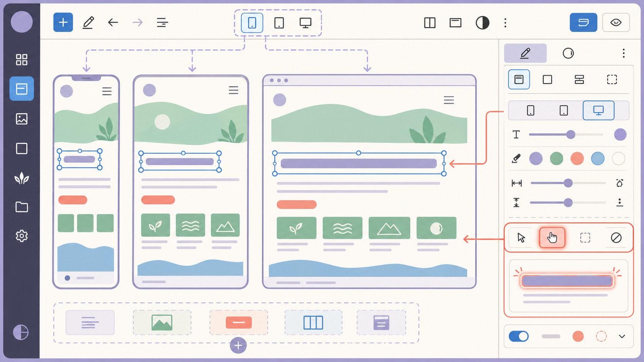Click the height spacing slider handle
The width and height of the screenshot is (644, 362).
point(568,203)
